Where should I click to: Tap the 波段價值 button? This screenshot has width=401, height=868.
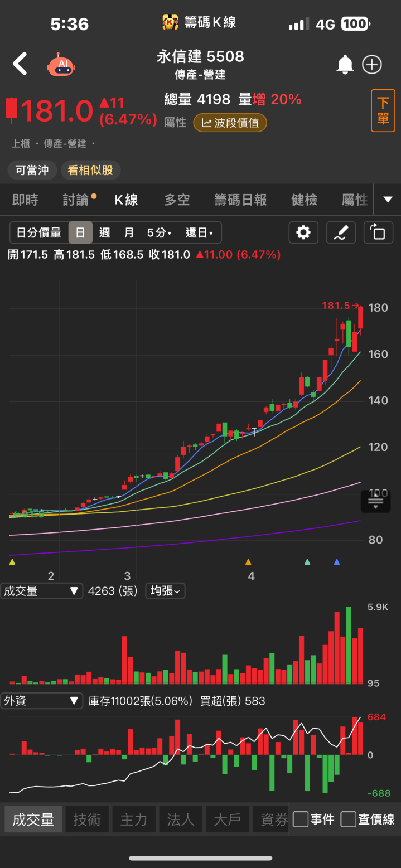point(230,123)
